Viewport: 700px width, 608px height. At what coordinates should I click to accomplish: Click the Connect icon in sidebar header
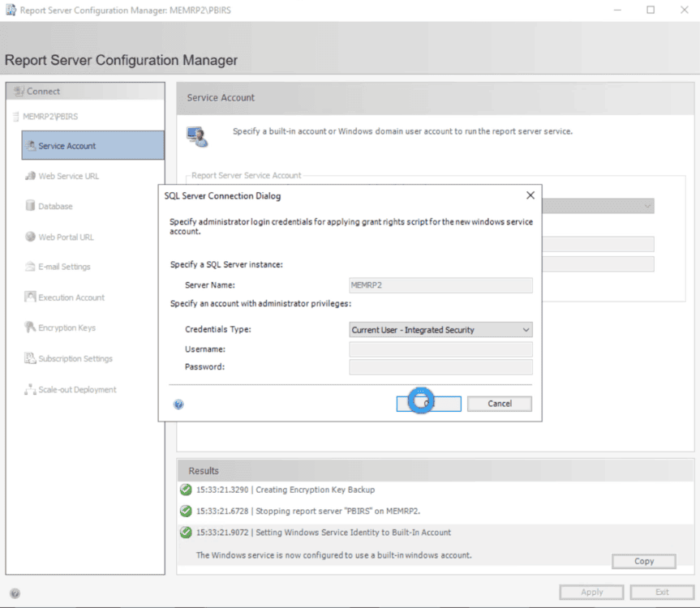19,91
